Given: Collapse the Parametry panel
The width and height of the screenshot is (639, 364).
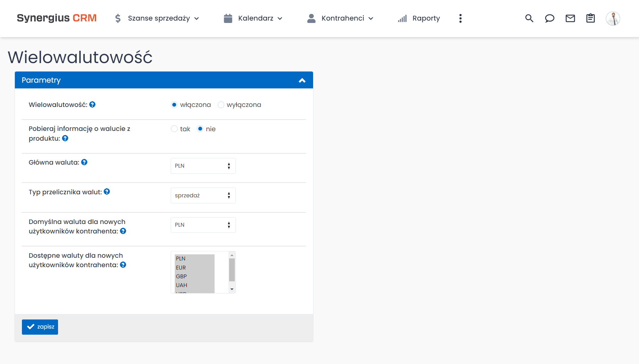Looking at the screenshot, I should [x=302, y=80].
